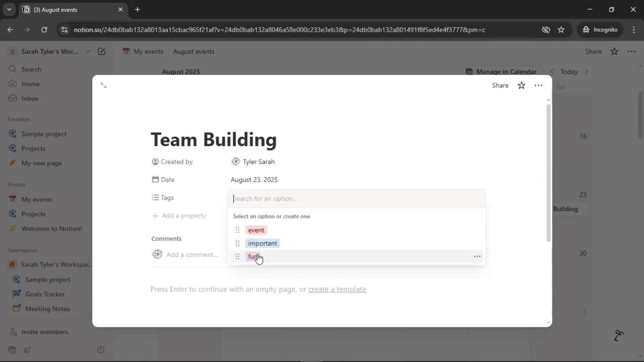Click the top-bar Share button
Image resolution: width=644 pixels, height=362 pixels.
point(593,52)
